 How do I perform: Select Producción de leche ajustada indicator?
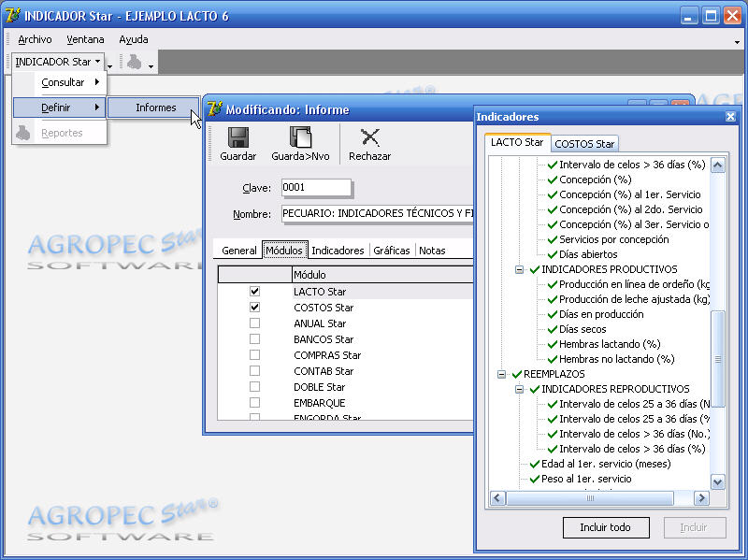click(x=635, y=299)
